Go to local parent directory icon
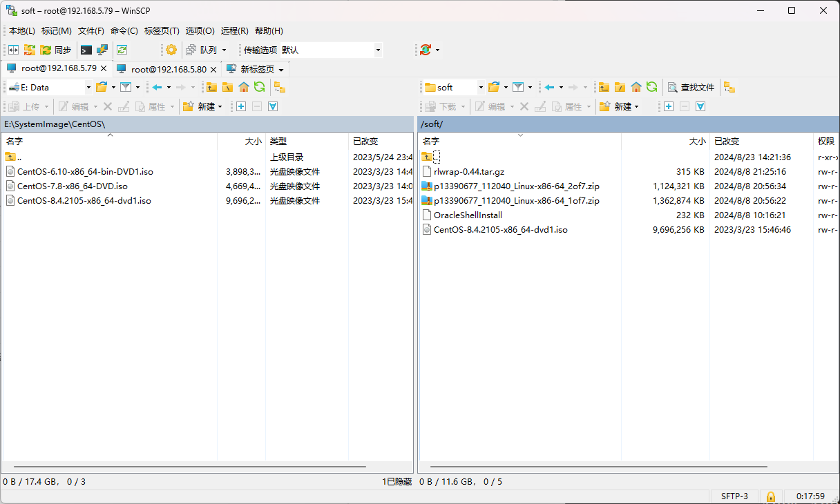 coord(211,87)
